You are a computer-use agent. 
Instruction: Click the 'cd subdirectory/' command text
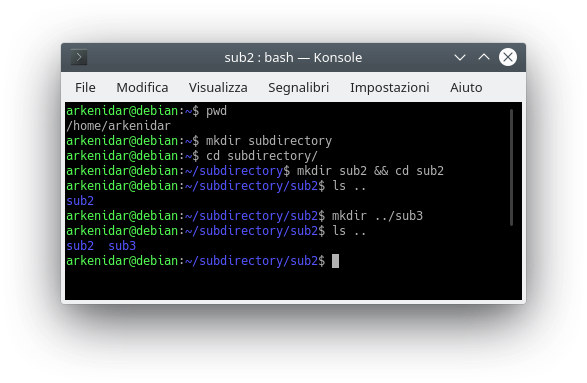pos(262,156)
